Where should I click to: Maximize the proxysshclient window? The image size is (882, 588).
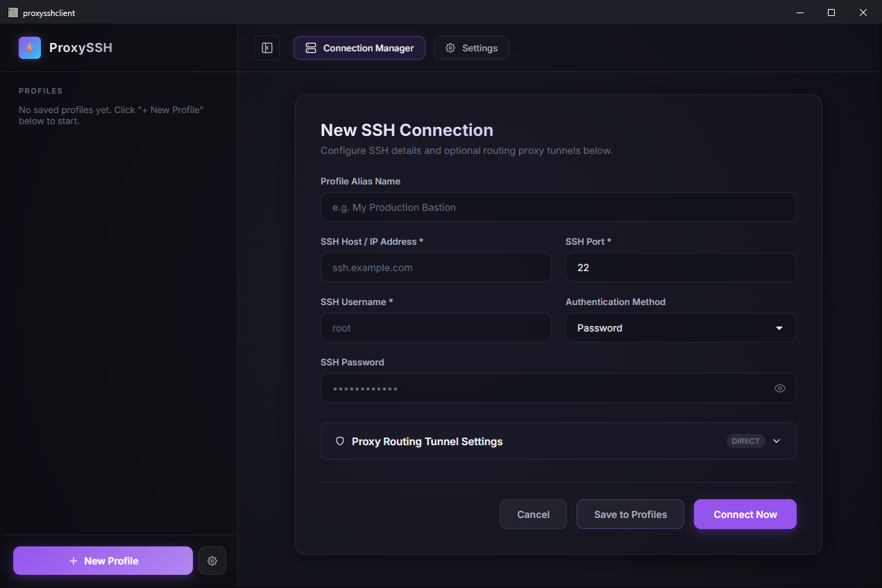point(831,12)
